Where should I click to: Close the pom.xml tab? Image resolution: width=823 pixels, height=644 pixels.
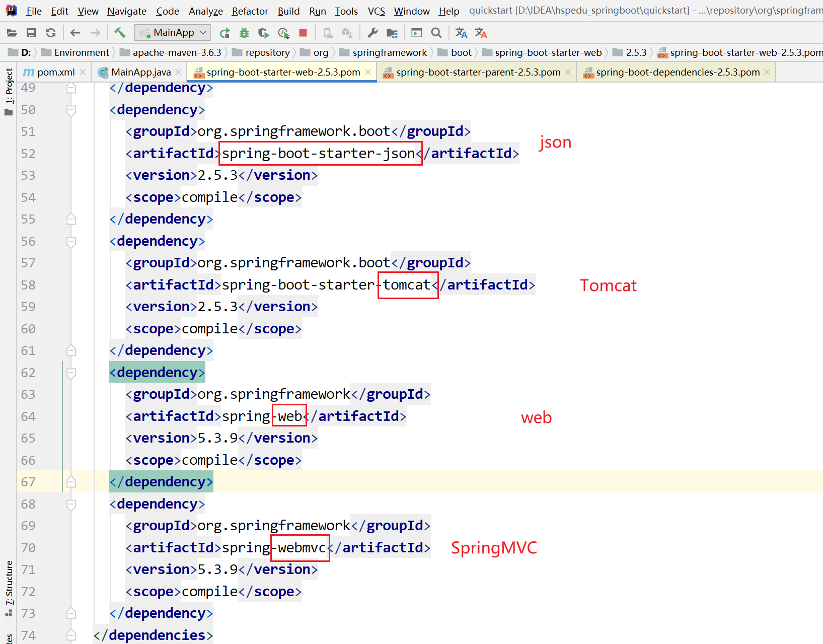[x=83, y=73]
